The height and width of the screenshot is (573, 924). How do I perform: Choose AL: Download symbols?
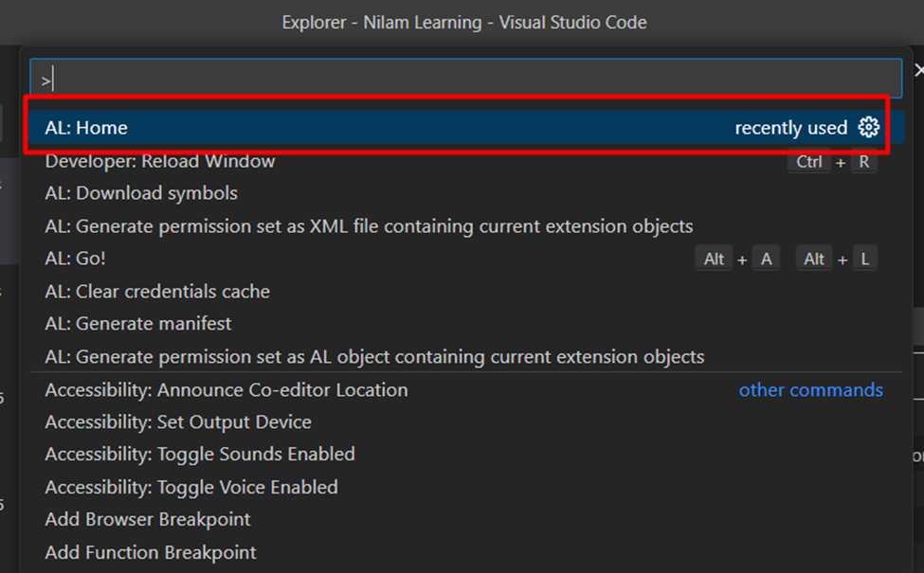coord(466,193)
